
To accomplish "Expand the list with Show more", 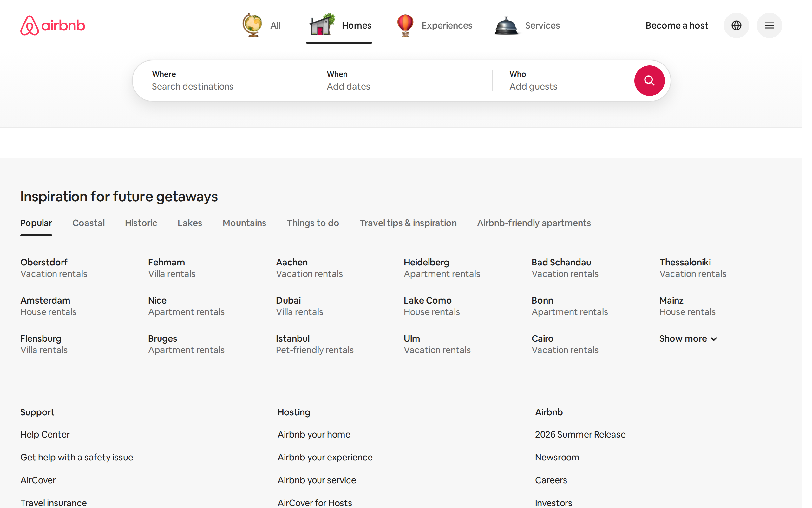I will click(688, 338).
